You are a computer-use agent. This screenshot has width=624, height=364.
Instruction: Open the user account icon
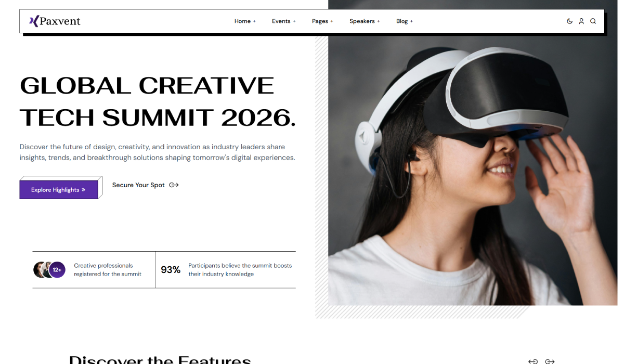(x=581, y=21)
